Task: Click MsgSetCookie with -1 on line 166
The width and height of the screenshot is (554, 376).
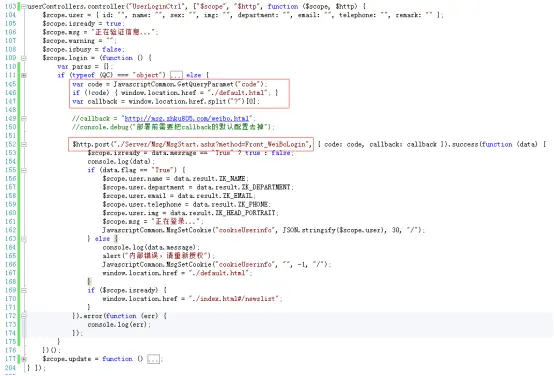Action: pyautogui.click(x=216, y=264)
